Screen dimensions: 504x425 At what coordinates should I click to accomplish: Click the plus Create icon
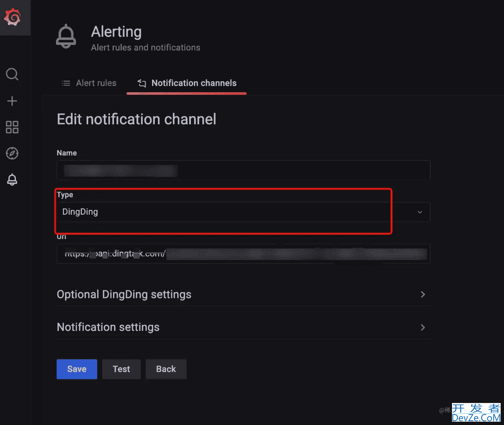[x=12, y=101]
